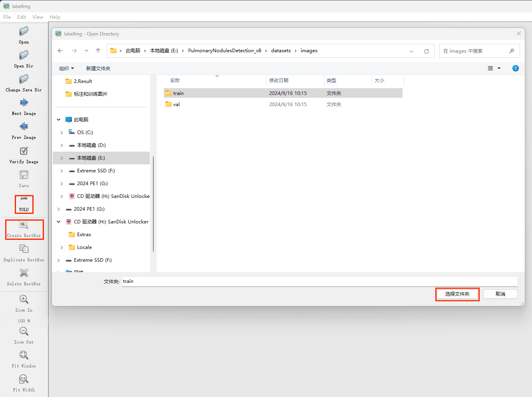Click 本地磁盘 (E:) in address breadcrumb
The image size is (532, 397).
tap(164, 51)
